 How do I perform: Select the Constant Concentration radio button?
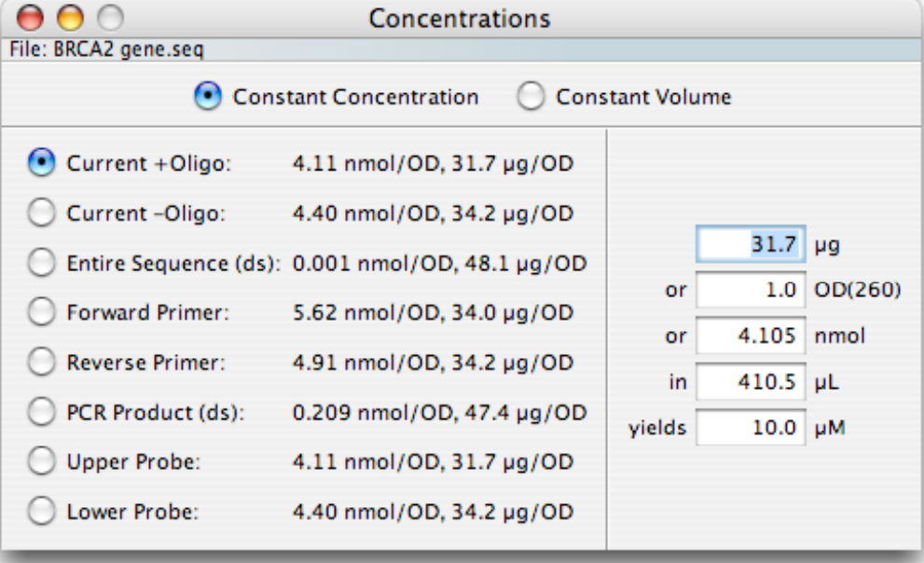[x=208, y=97]
